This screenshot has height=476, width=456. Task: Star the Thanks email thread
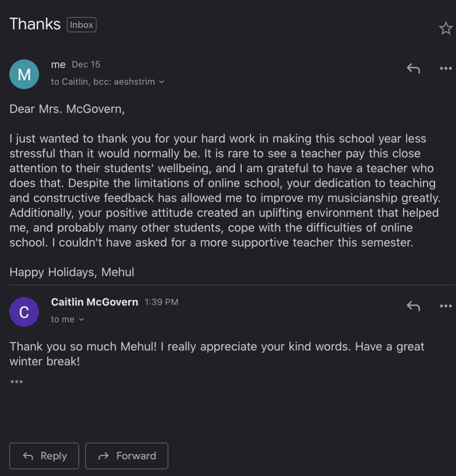(x=446, y=28)
